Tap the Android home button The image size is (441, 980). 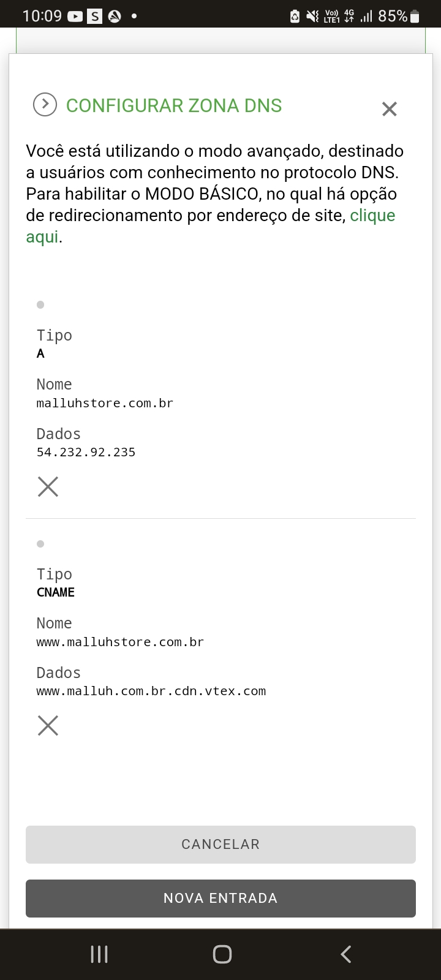point(222,954)
